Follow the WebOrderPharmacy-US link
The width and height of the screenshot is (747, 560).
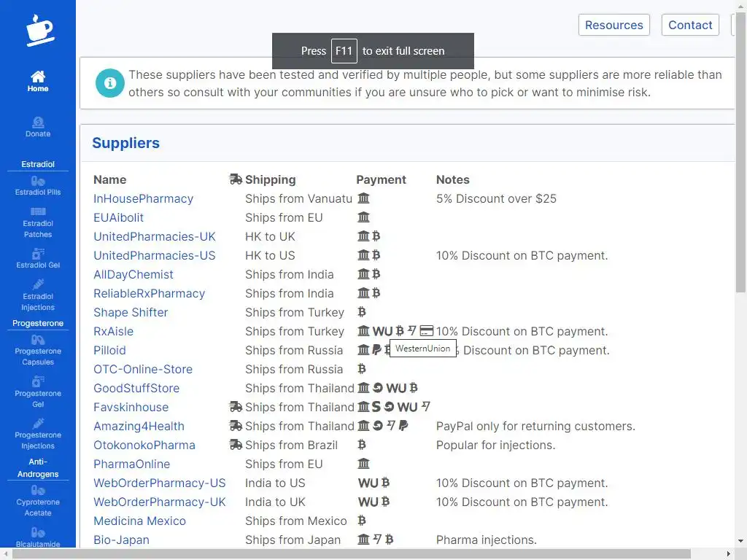(x=159, y=483)
